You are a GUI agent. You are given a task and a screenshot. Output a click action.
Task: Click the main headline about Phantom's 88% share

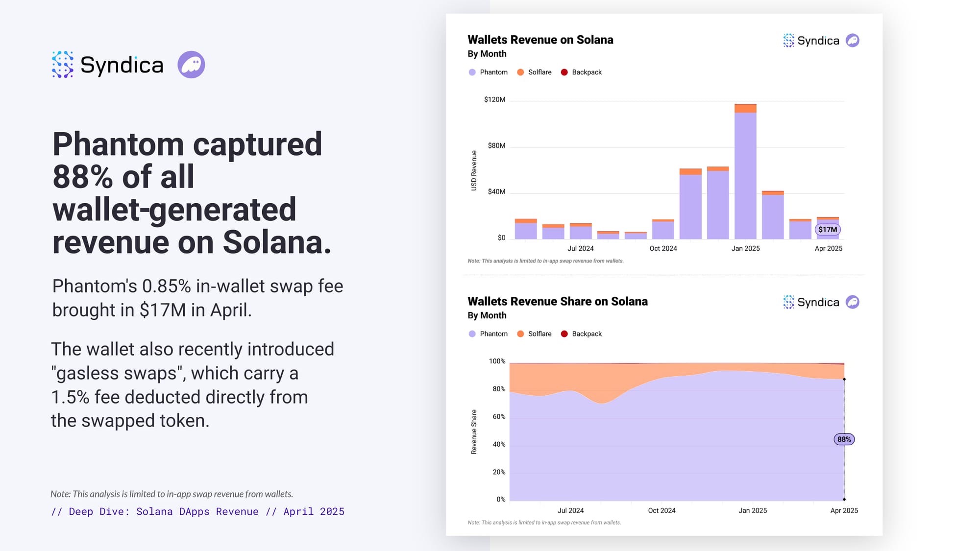(191, 192)
